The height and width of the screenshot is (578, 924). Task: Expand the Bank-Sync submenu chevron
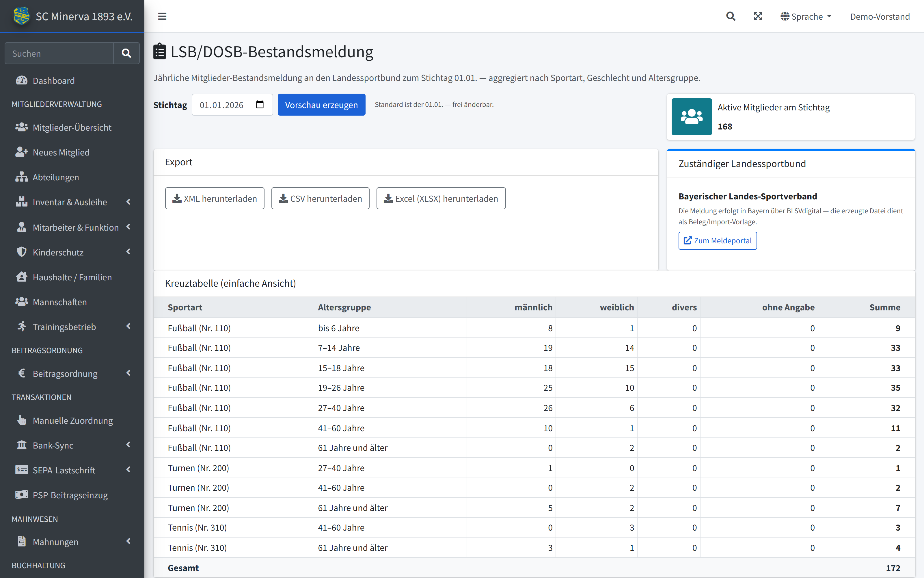click(128, 444)
